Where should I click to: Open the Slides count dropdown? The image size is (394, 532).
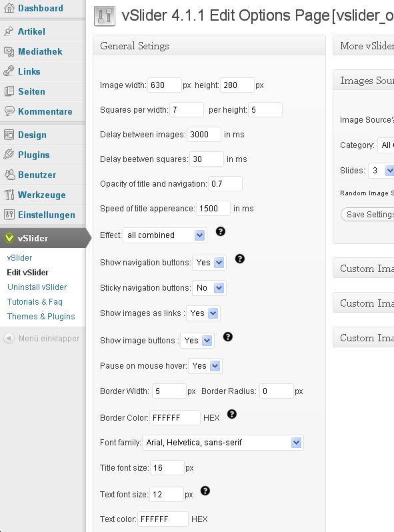[381, 170]
